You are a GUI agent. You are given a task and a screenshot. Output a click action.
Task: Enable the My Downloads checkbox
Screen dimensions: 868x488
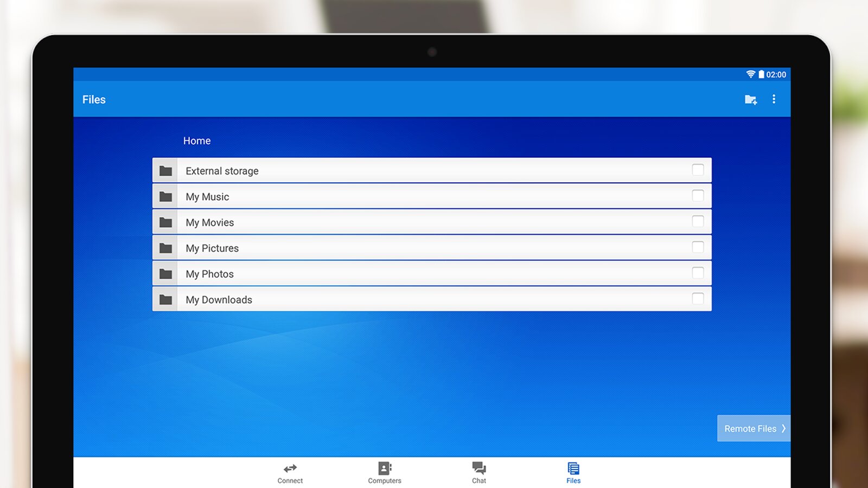tap(698, 299)
